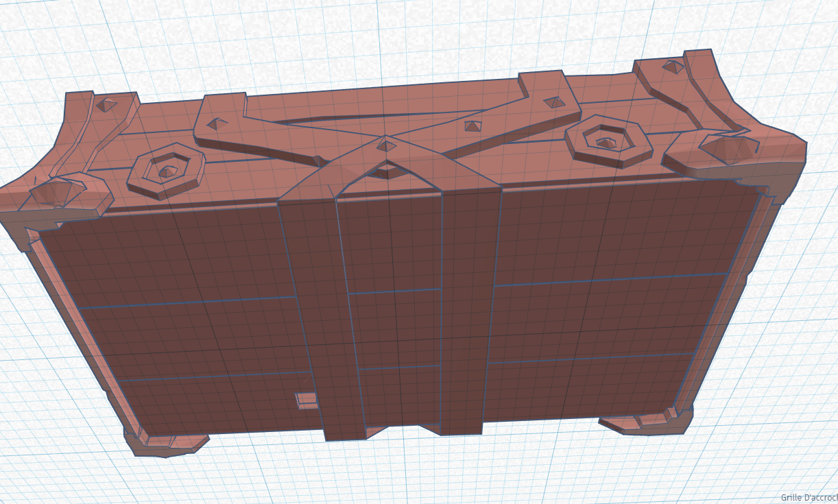Click the pyramid stud where the straps cross
The width and height of the screenshot is (838, 504).
point(386,144)
